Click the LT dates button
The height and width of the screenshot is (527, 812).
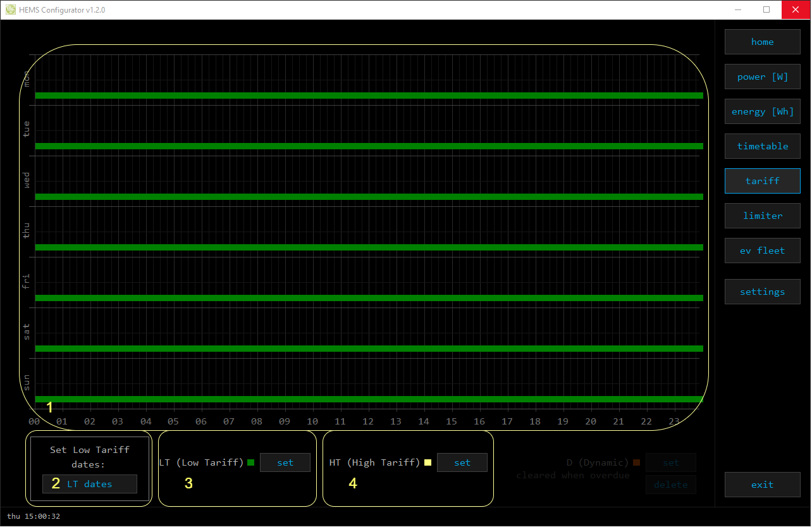90,484
